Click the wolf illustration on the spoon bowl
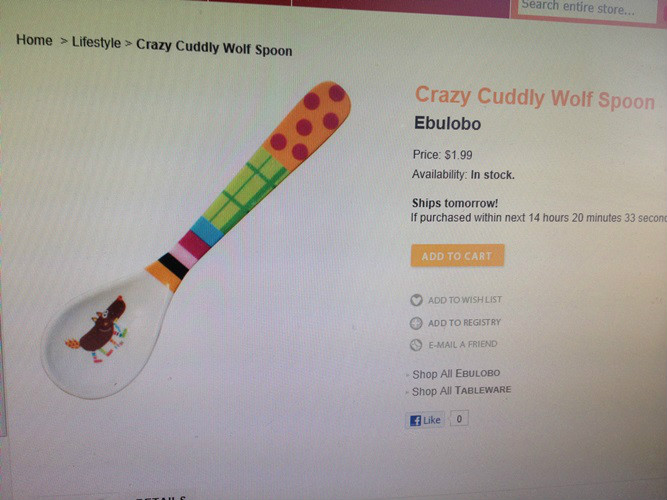Screen dimensions: 667x500 pyautogui.click(x=97, y=330)
